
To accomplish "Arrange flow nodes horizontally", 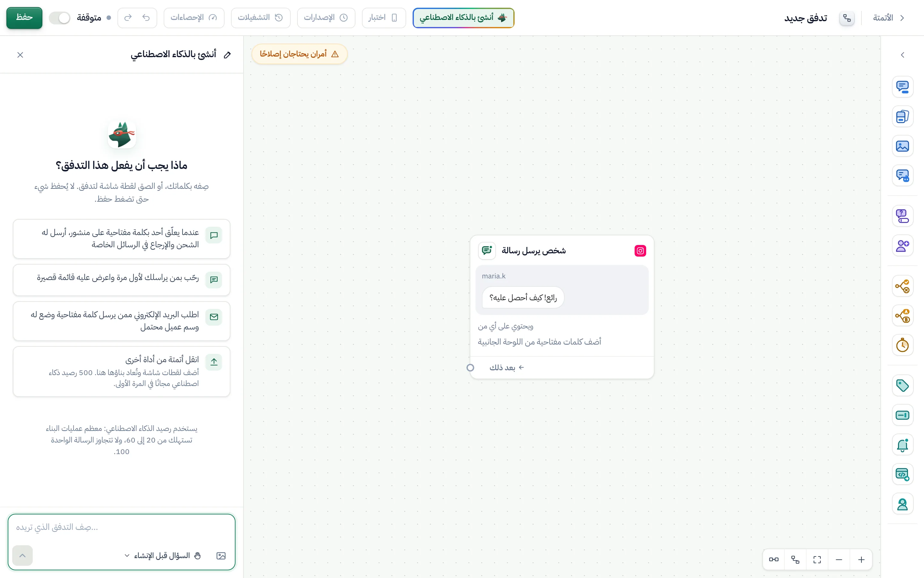I will (x=774, y=560).
